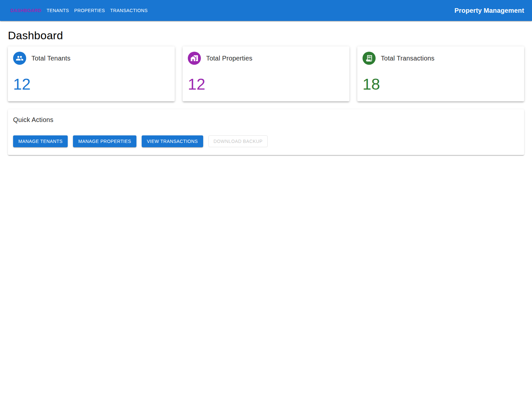Click the Manage Tenants button
The image size is (532, 400).
pyautogui.click(x=40, y=141)
